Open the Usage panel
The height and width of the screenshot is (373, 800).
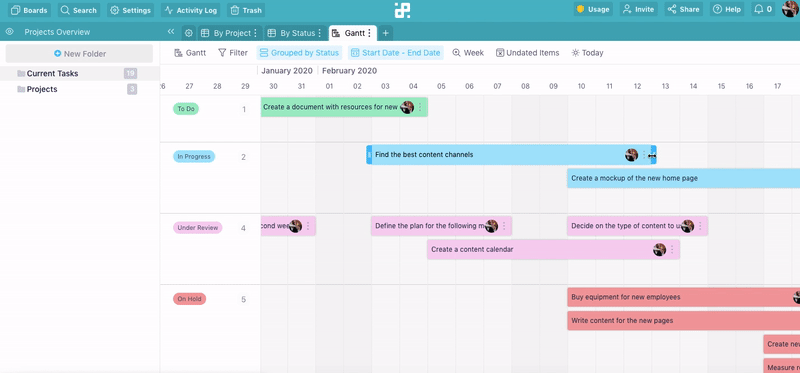click(x=593, y=9)
